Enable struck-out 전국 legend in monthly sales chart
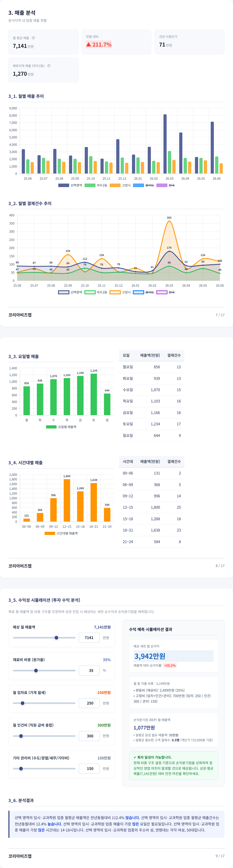This screenshot has width=233, height=868. [x=165, y=185]
